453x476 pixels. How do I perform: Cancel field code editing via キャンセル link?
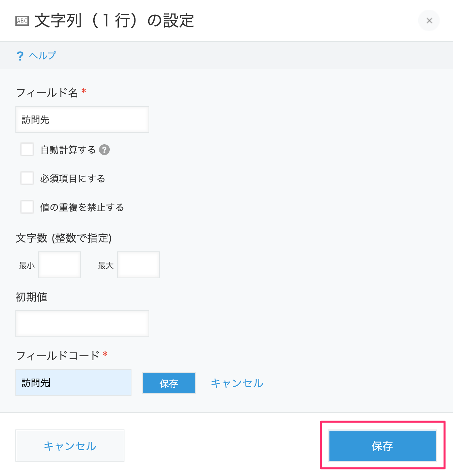click(237, 383)
